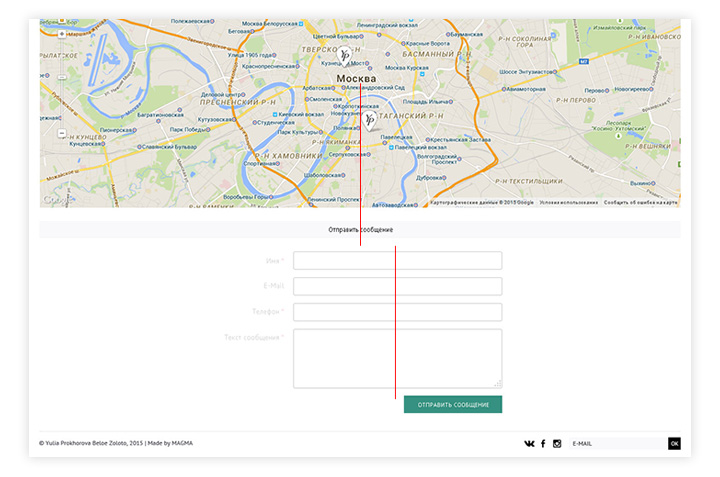This screenshot has height=477, width=720.
Task: Click the Google logo on map
Action: [56, 200]
